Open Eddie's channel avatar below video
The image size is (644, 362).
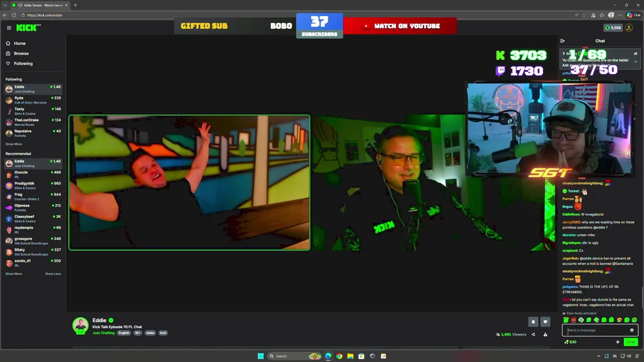pyautogui.click(x=80, y=326)
